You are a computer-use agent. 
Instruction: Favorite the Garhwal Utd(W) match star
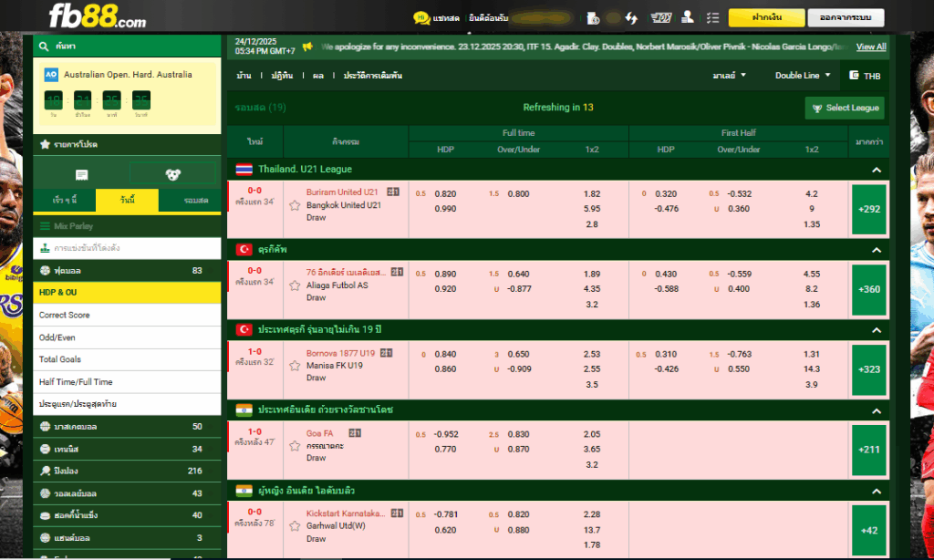295,526
